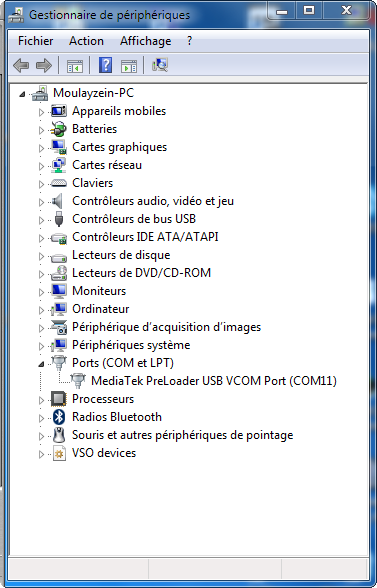
Task: Scan for hardware changes icon
Action: [x=160, y=65]
